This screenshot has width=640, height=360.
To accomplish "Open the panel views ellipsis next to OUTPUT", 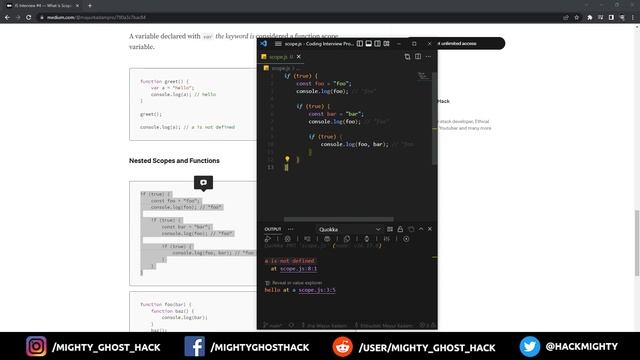I will pos(291,229).
